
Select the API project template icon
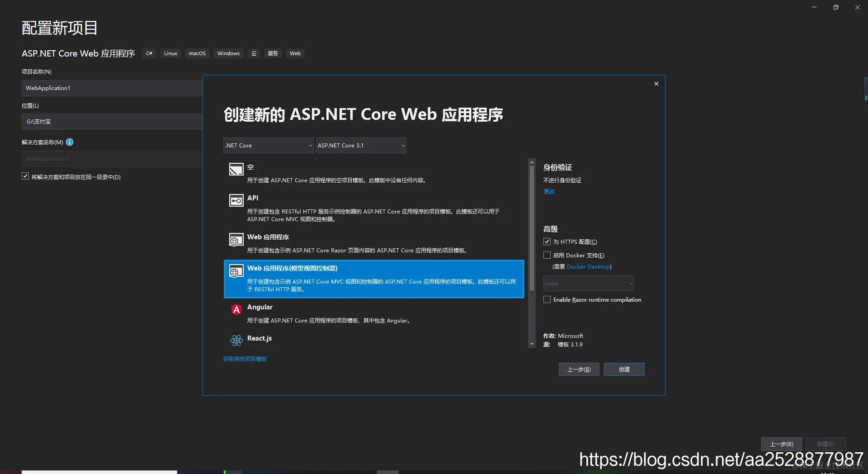click(236, 200)
